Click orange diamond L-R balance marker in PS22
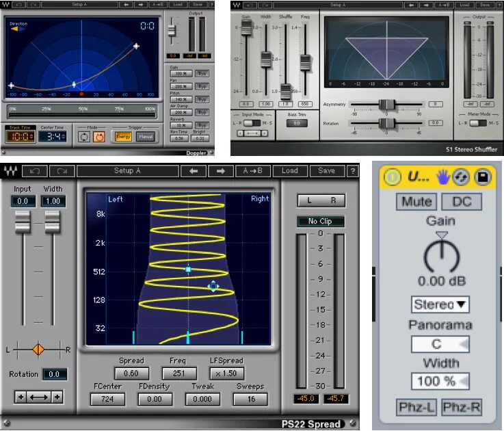504x431 pixels. point(38,350)
